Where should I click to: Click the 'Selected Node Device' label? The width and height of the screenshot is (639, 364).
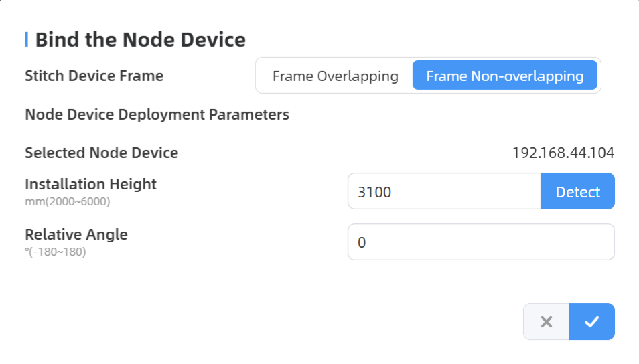pyautogui.click(x=101, y=153)
